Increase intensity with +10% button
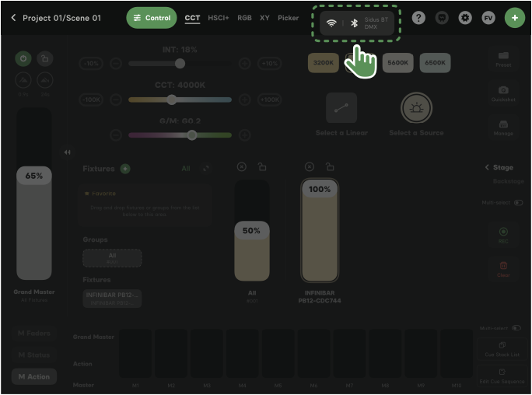532x395 pixels. pos(270,64)
